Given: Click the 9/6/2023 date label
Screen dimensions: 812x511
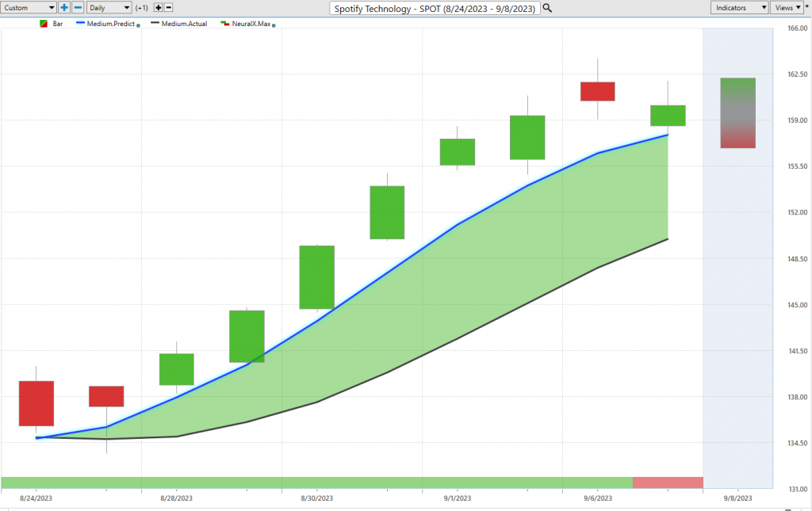Looking at the screenshot, I should pos(598,498).
